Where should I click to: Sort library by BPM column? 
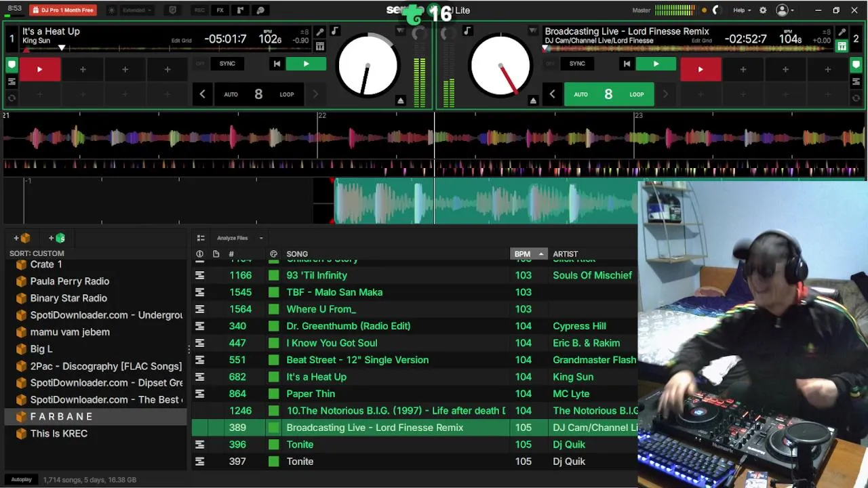[x=528, y=254]
